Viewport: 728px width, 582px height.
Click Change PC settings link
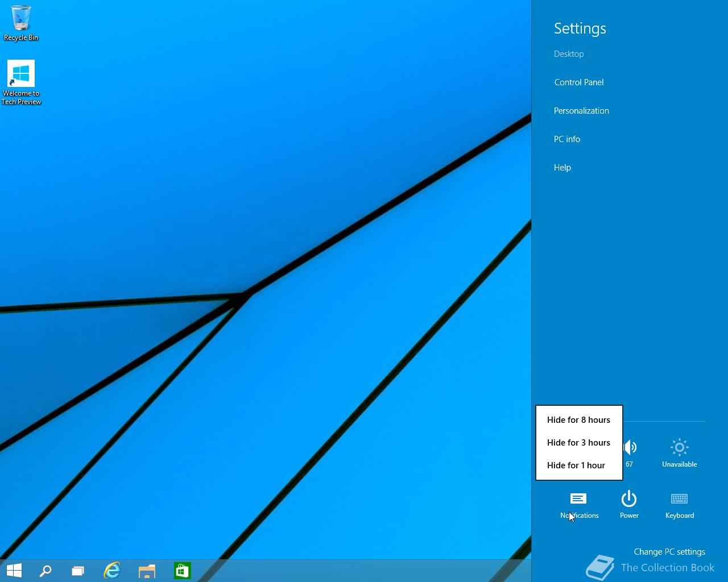669,552
